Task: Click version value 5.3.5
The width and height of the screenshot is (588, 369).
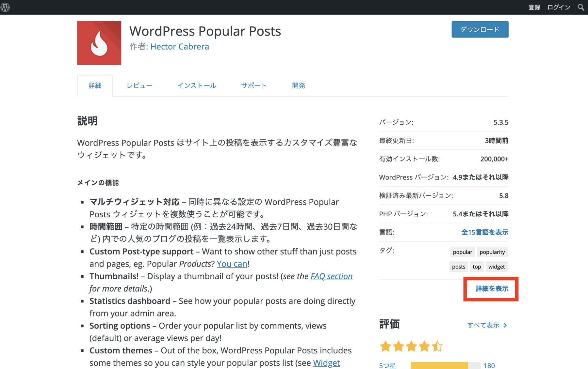Action: coord(501,122)
